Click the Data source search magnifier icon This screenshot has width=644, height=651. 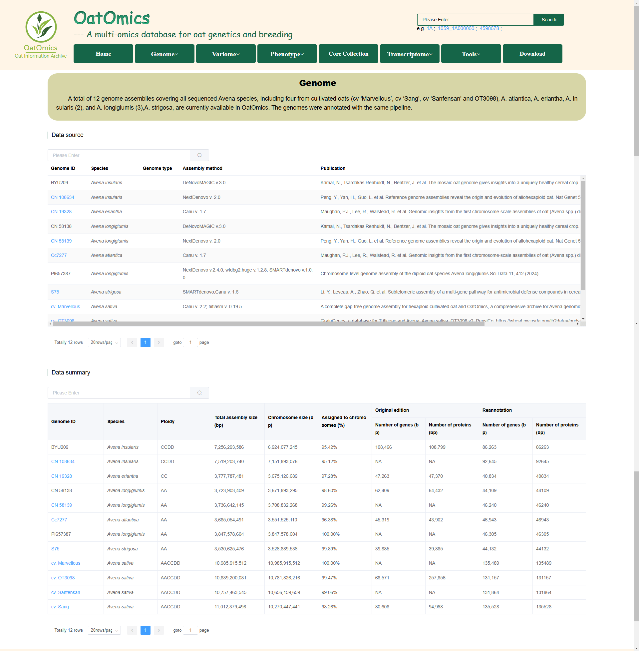pyautogui.click(x=199, y=155)
